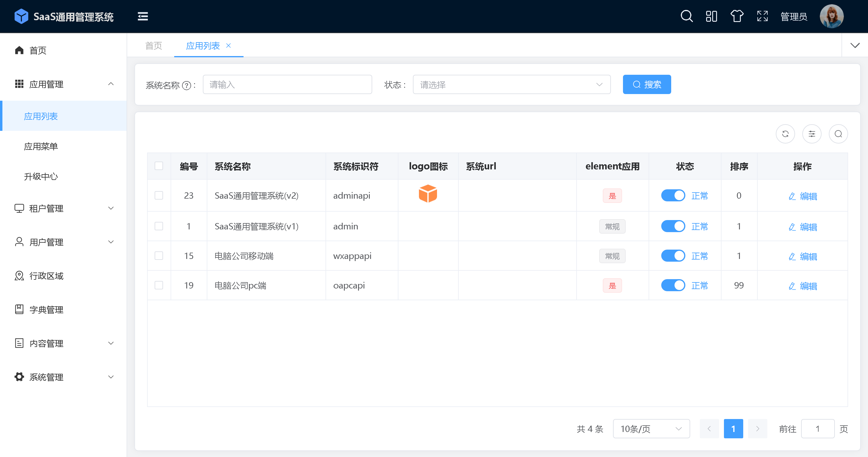Click the 常规 tag in admin row
Screen dimensions: 868x457
(x=612, y=226)
